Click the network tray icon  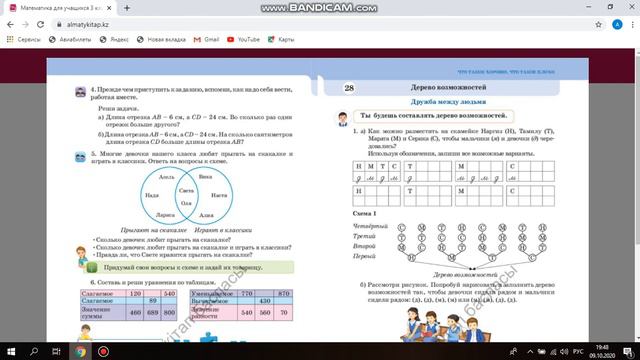tap(553, 351)
